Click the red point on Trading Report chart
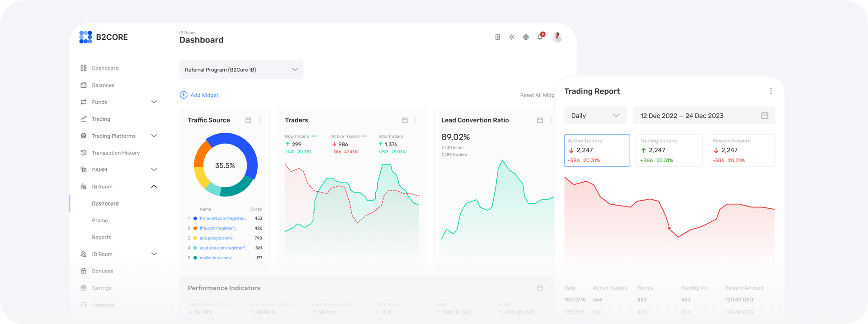Viewport: 868px width, 324px height. click(x=670, y=228)
